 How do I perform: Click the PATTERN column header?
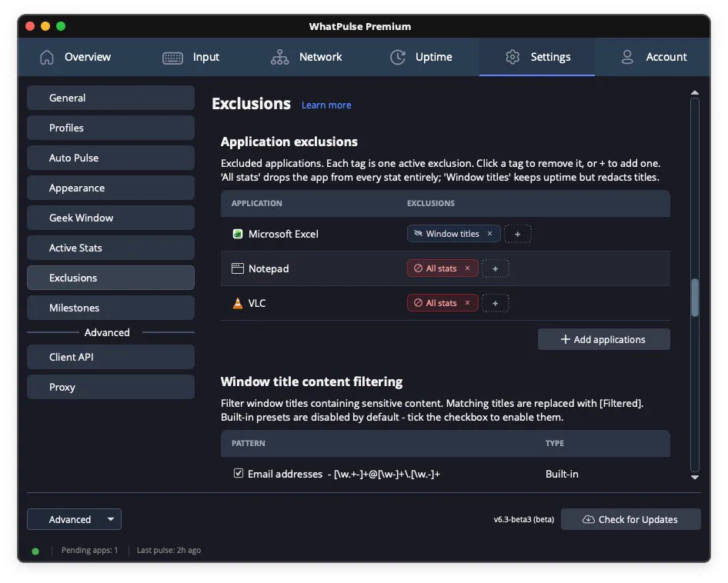coord(249,443)
